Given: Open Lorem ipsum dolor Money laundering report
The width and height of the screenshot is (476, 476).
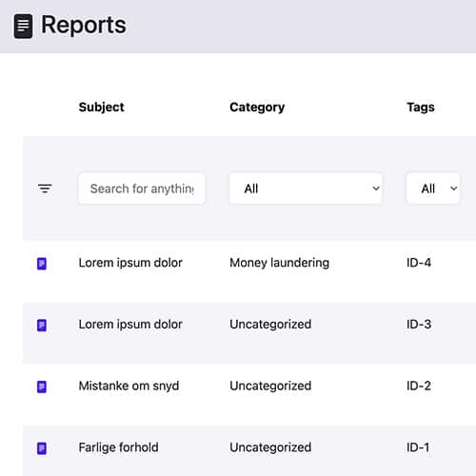Looking at the screenshot, I should (x=130, y=263).
